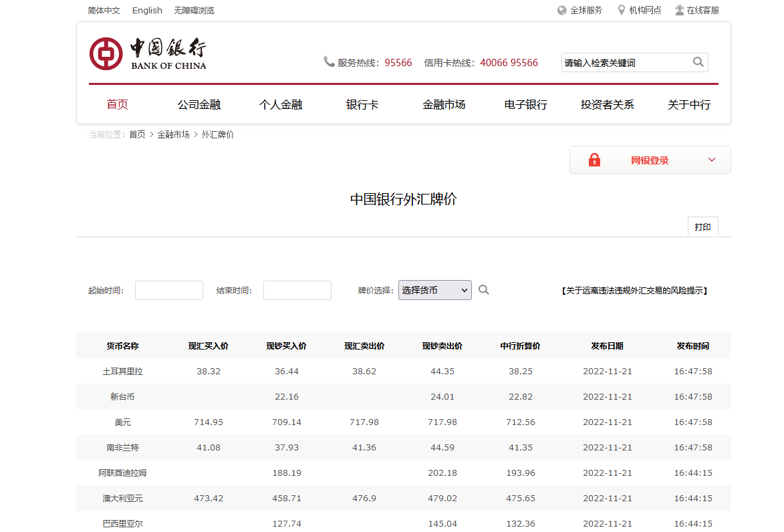Click the 现钞卖出价 column header
Image resolution: width=784 pixels, height=532 pixels.
click(x=442, y=346)
